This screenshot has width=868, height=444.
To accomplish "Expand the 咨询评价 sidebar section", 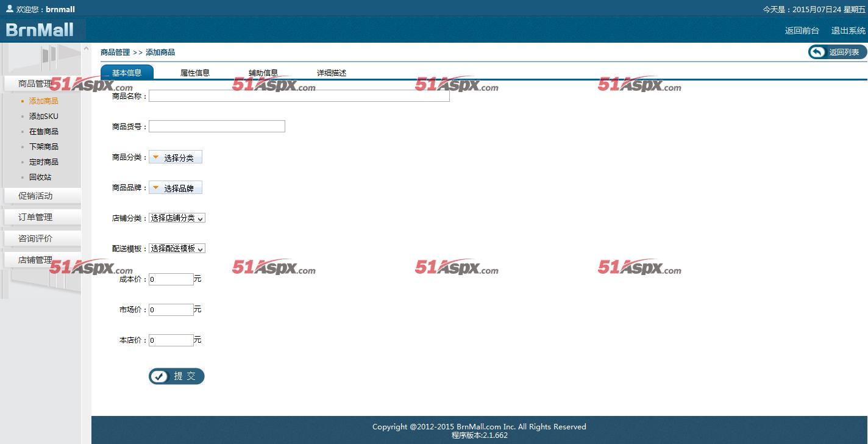I will coord(41,238).
